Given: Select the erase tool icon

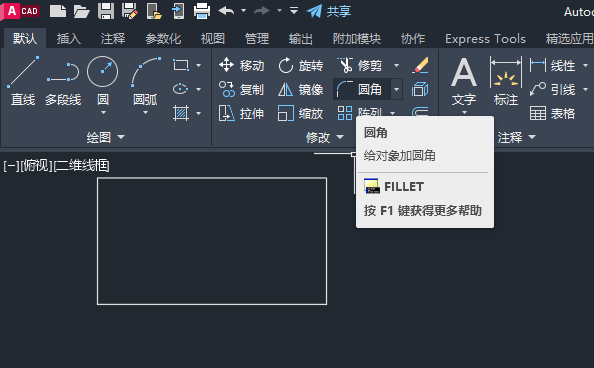Looking at the screenshot, I should pyautogui.click(x=420, y=65).
